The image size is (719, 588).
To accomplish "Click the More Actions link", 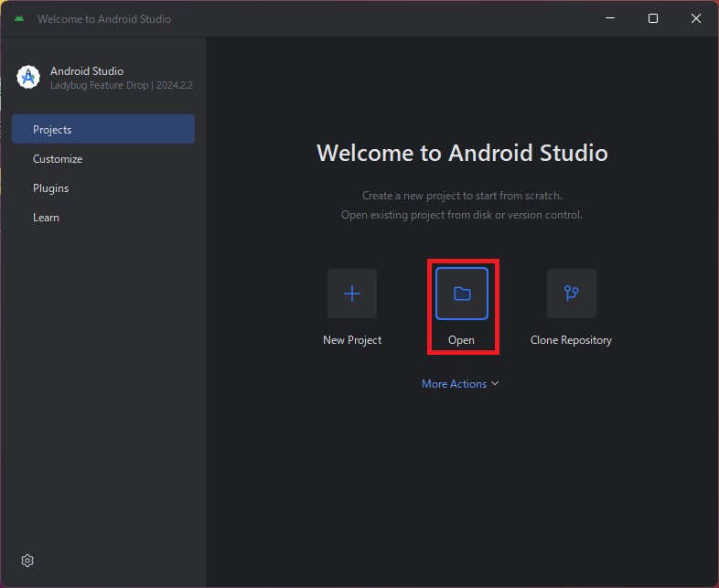I will tap(454, 384).
